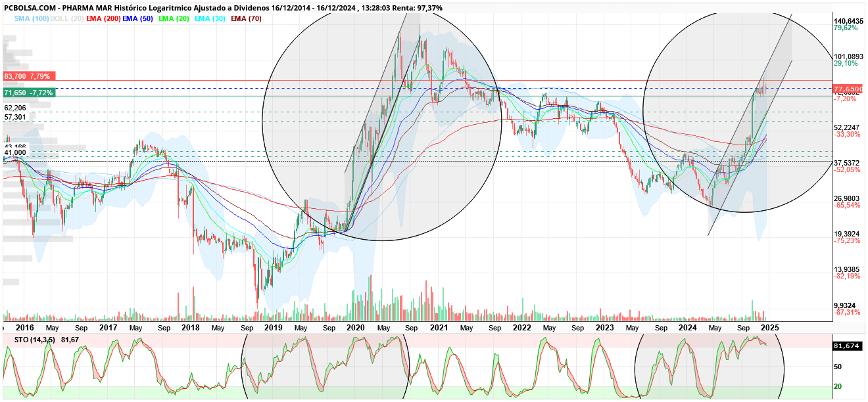This screenshot has width=868, height=402.
Task: Click the PCBOLSA.COM PHARMA MAR chart title
Action: click(x=224, y=8)
